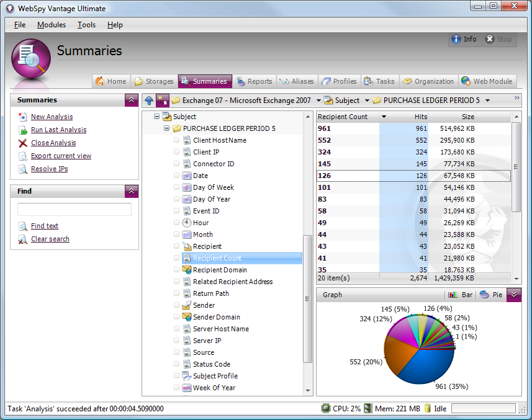Click the Run Last Analysis icon
Image resolution: width=532 pixels, height=420 pixels.
(23, 130)
